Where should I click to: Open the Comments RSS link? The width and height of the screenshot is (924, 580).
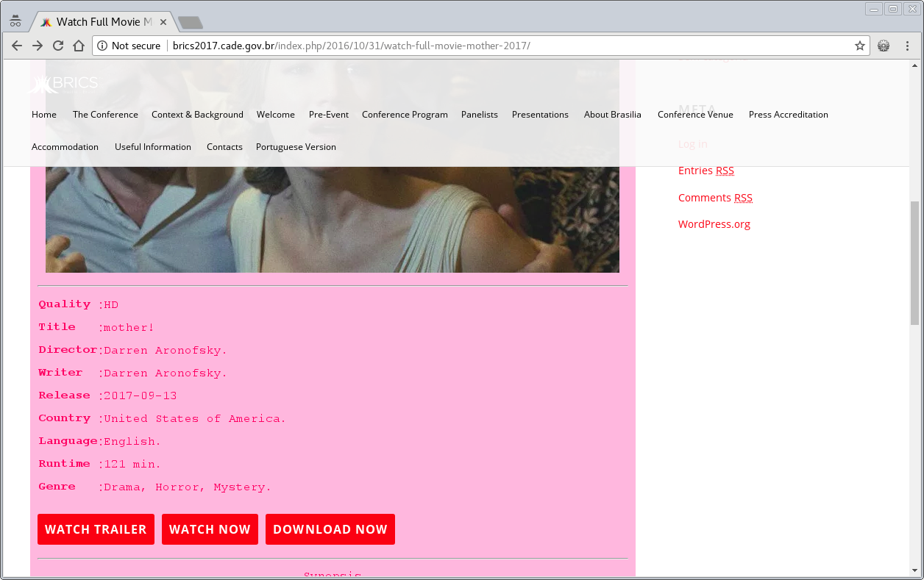pyautogui.click(x=715, y=198)
